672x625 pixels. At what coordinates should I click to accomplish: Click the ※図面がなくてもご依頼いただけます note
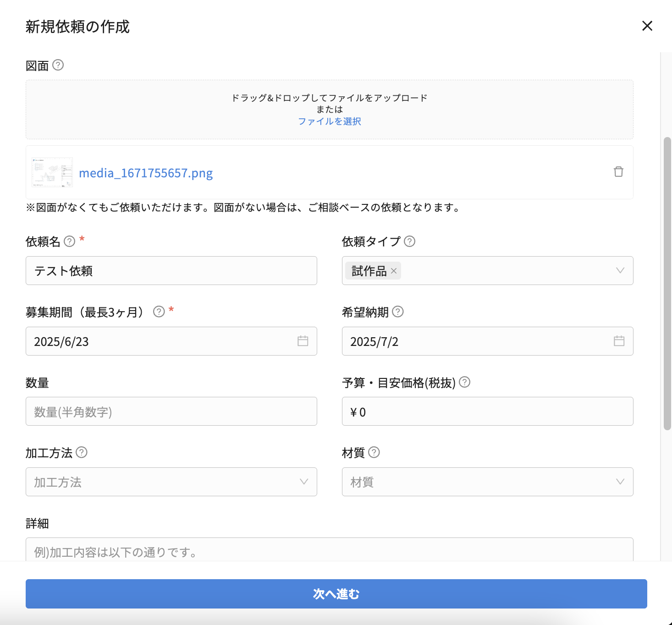(243, 208)
